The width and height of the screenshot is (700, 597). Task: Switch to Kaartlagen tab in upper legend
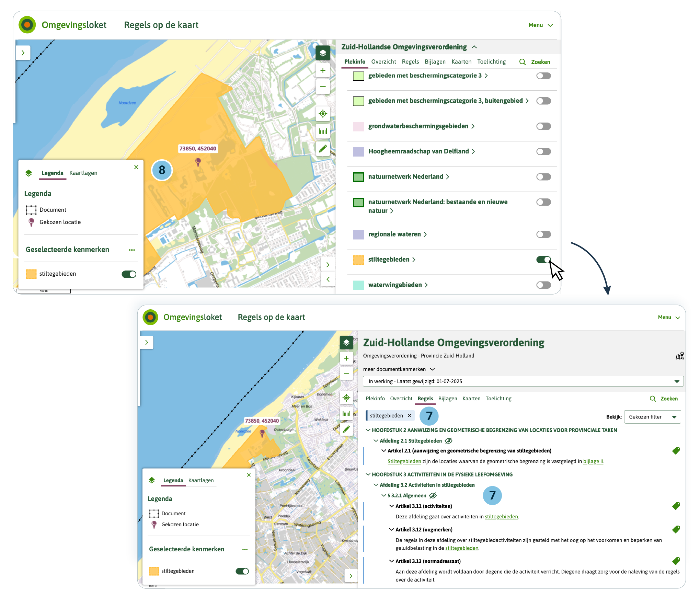tap(83, 173)
